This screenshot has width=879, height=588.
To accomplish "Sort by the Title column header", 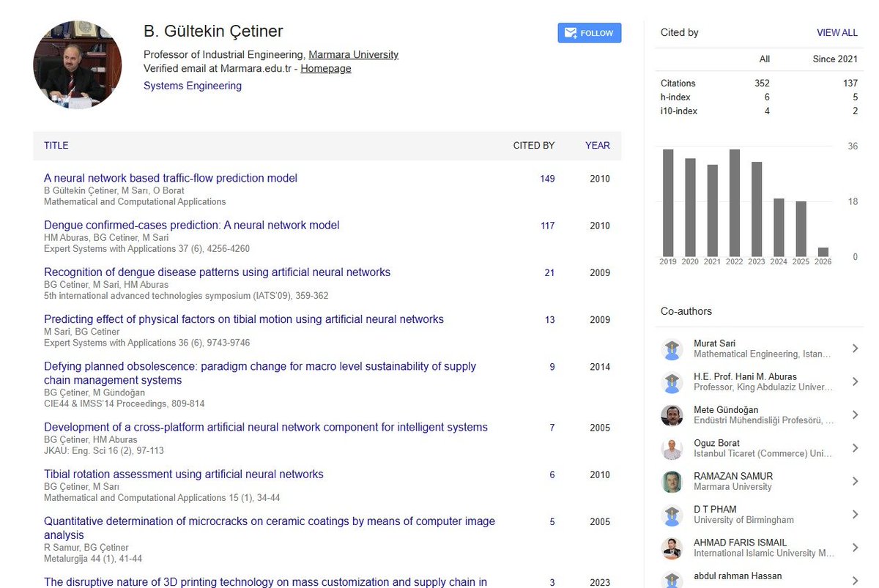I will click(56, 146).
